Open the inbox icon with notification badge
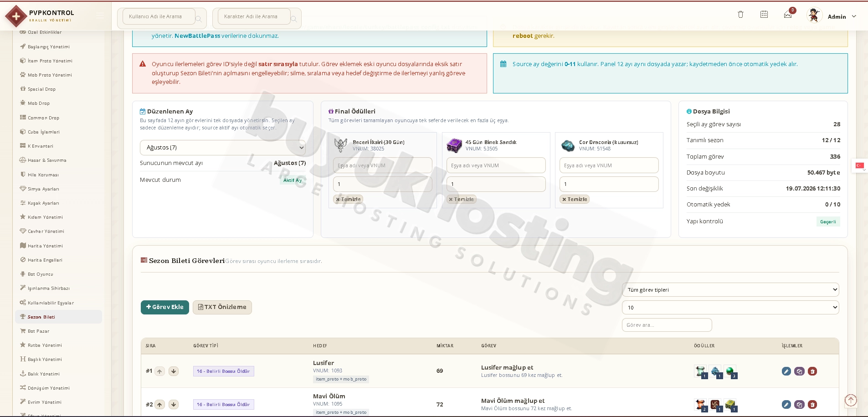Screen dimensions: 868x417 pos(788,15)
